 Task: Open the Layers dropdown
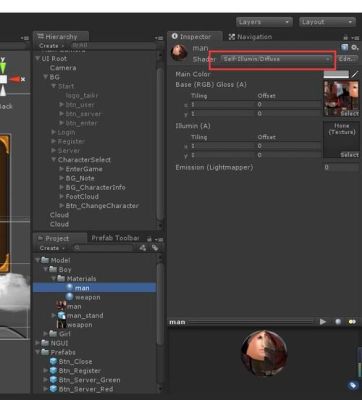pos(264,22)
